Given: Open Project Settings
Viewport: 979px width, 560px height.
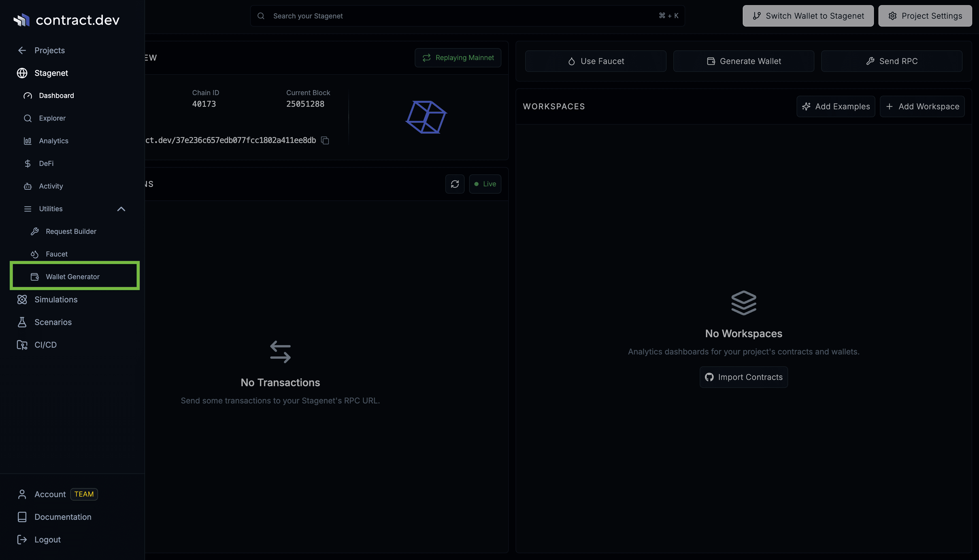Looking at the screenshot, I should [x=925, y=16].
